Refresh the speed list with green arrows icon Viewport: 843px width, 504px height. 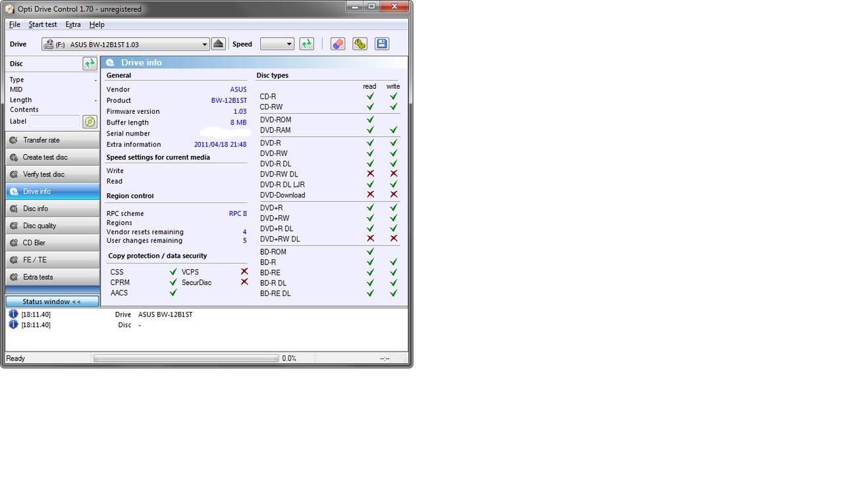[x=306, y=44]
